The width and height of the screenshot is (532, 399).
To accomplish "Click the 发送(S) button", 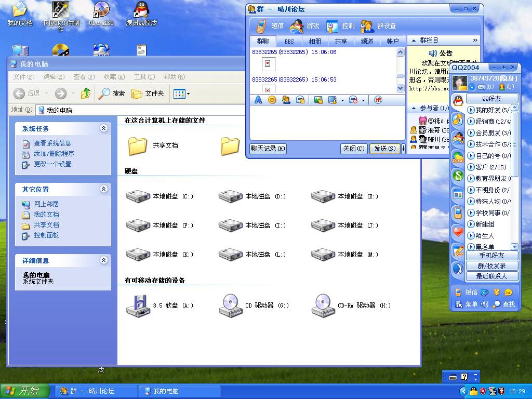I will (x=385, y=149).
